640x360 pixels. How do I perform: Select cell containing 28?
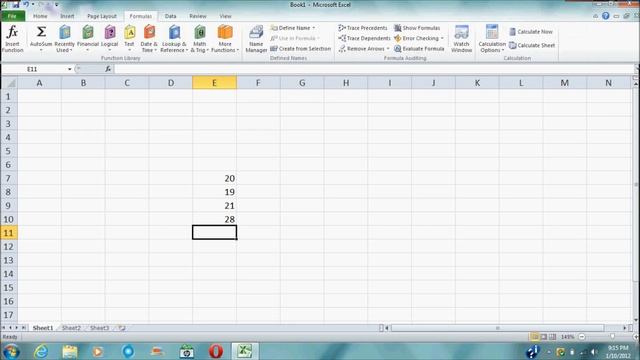pos(214,219)
